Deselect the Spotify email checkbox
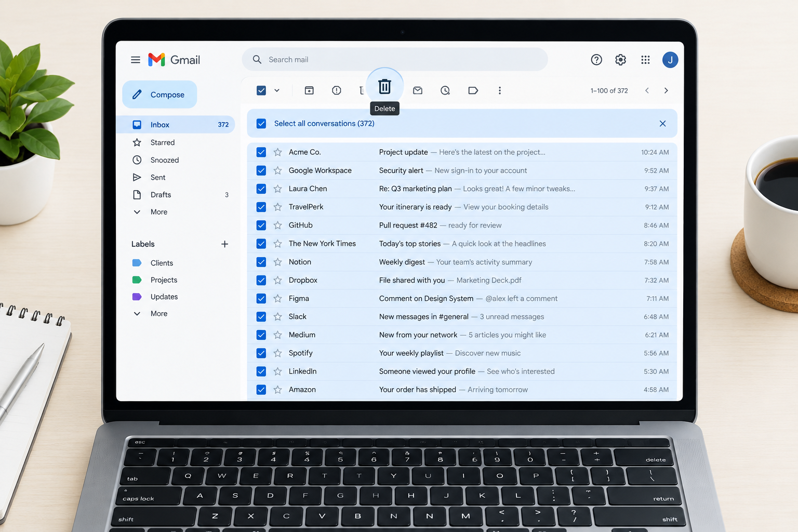Image resolution: width=798 pixels, height=532 pixels. tap(261, 353)
